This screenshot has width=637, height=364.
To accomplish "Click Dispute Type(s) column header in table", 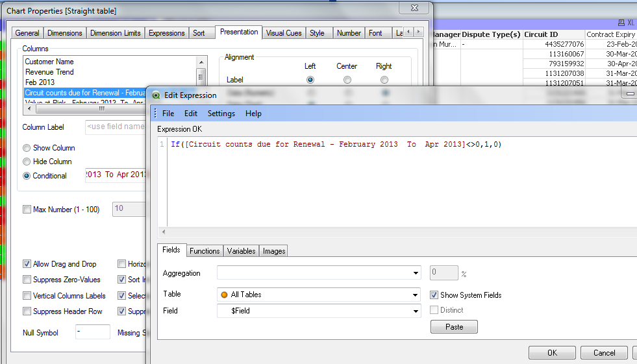I will point(491,34).
